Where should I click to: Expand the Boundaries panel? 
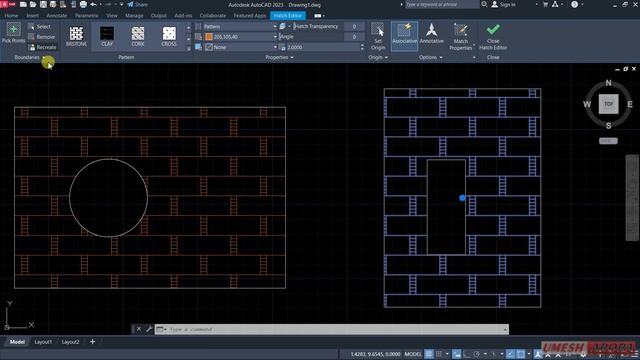[x=29, y=57]
